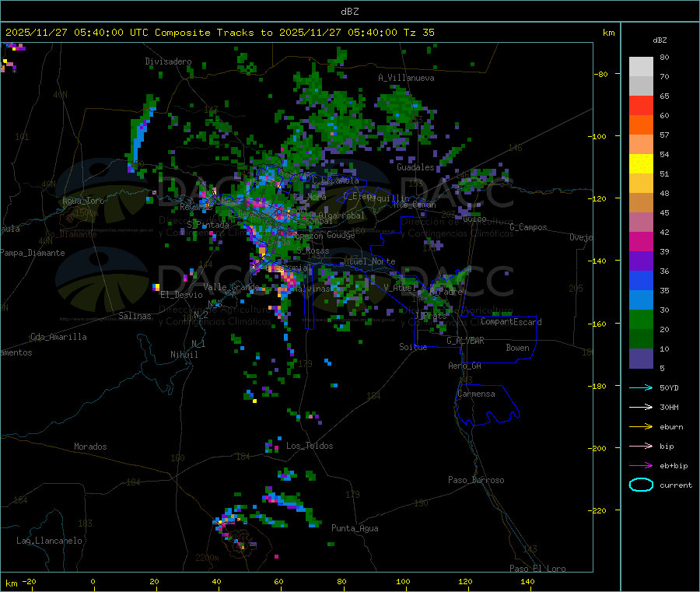Screen dimensions: 700x592
Task: Select the 'Paso_Barroso' place label
Action: (x=476, y=480)
